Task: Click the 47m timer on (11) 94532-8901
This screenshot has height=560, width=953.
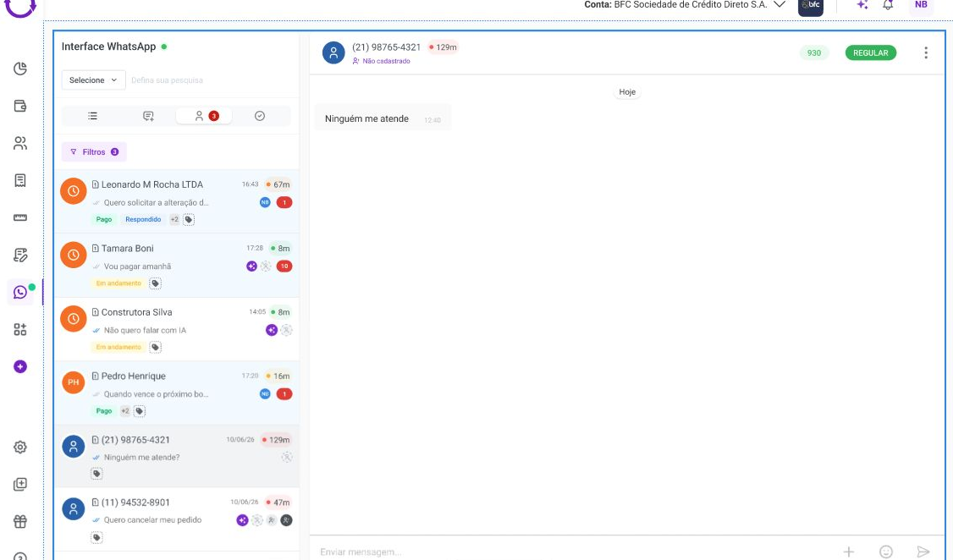Action: (x=278, y=502)
